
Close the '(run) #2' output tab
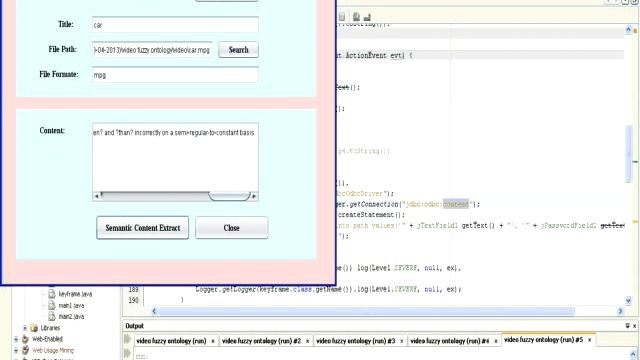[x=307, y=341]
